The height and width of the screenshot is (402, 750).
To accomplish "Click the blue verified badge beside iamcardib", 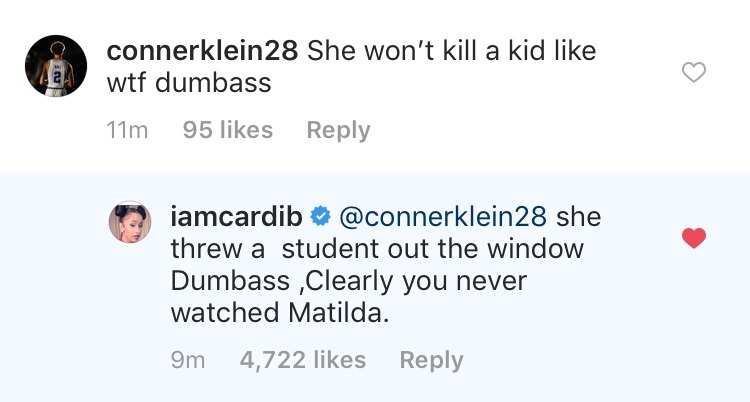I will (x=320, y=216).
